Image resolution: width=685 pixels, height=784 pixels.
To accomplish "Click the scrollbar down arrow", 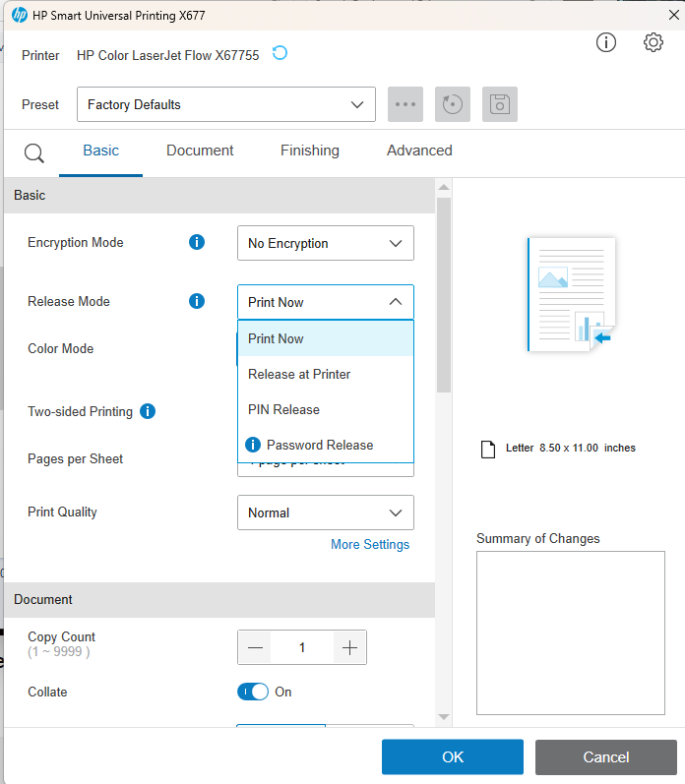I will [x=444, y=717].
